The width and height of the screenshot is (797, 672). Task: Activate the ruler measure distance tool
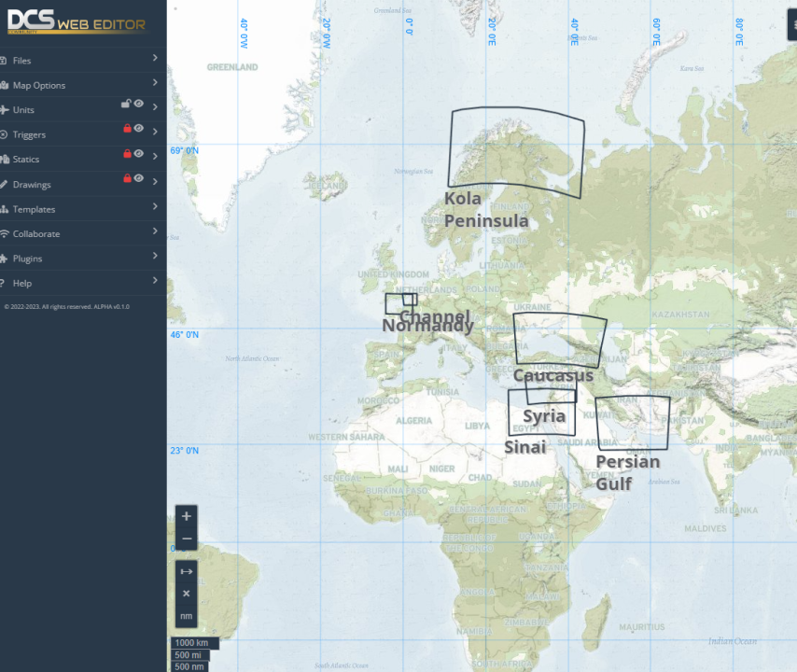pyautogui.click(x=186, y=571)
